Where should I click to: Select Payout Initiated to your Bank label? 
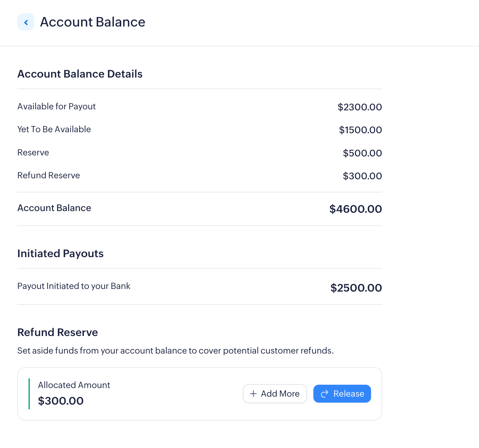coord(74,286)
